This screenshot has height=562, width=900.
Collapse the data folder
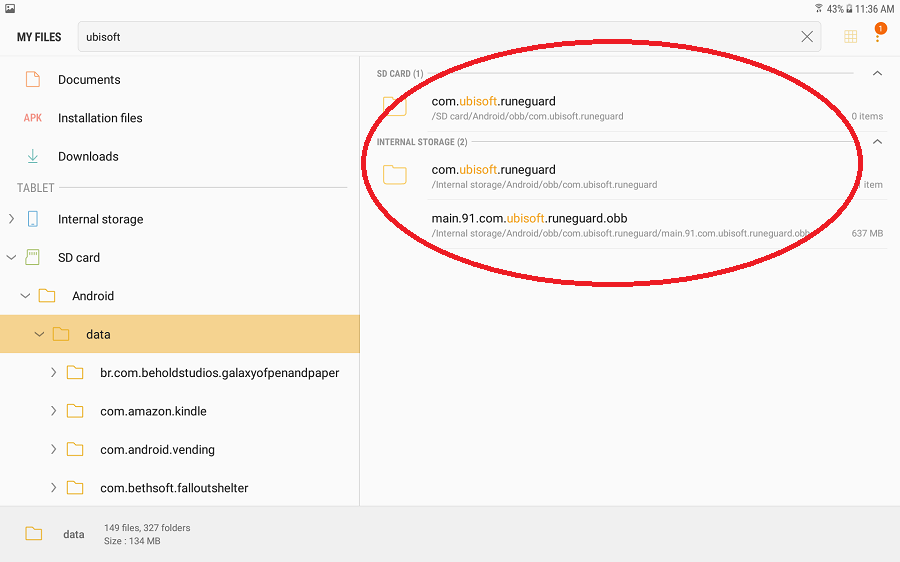39,335
